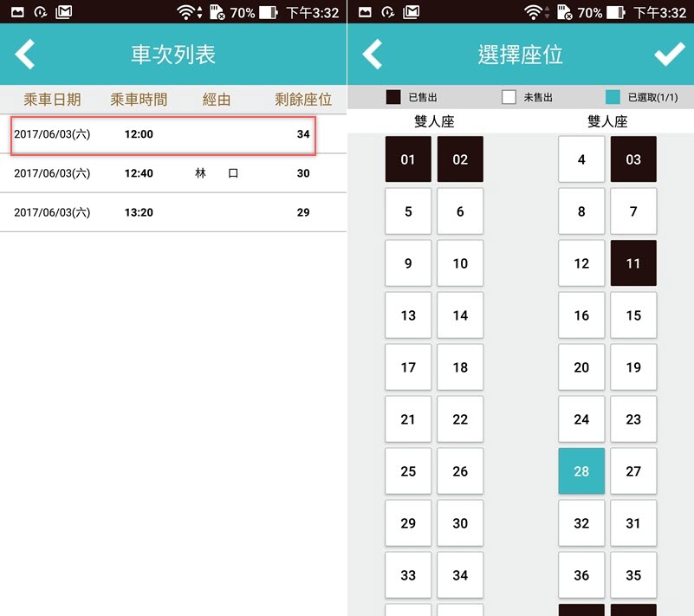Deselect the chosen seat 28

(581, 471)
